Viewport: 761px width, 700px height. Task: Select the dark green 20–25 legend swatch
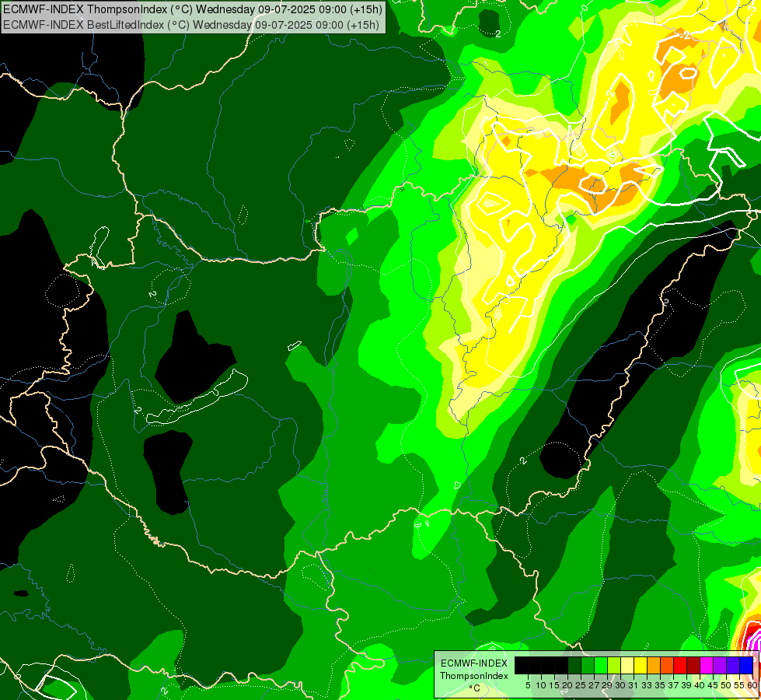coord(574,665)
